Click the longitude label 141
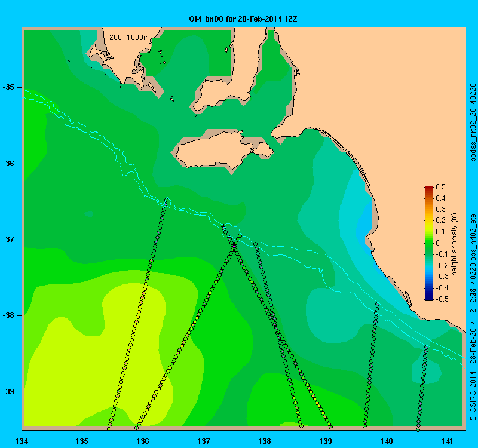Screen dimensions: 478x448 448,441
